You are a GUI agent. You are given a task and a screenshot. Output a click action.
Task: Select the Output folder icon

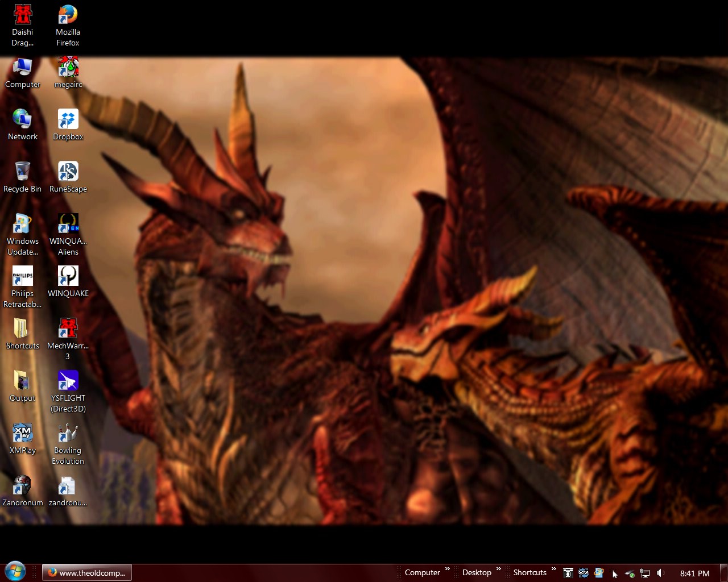pyautogui.click(x=23, y=386)
